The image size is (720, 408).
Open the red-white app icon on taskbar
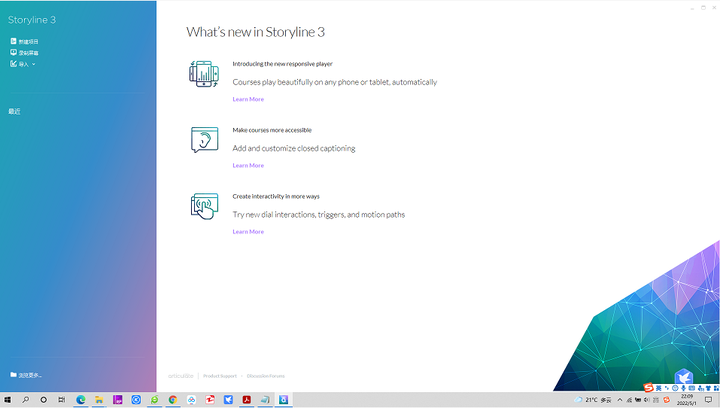tap(210, 400)
